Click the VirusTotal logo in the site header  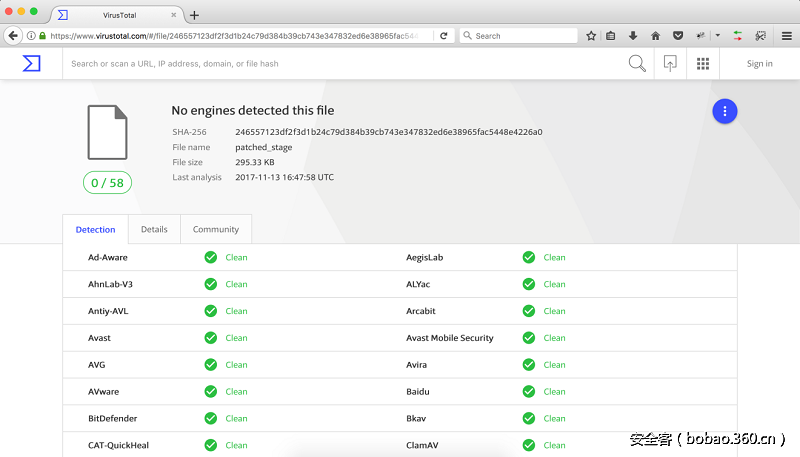point(32,63)
